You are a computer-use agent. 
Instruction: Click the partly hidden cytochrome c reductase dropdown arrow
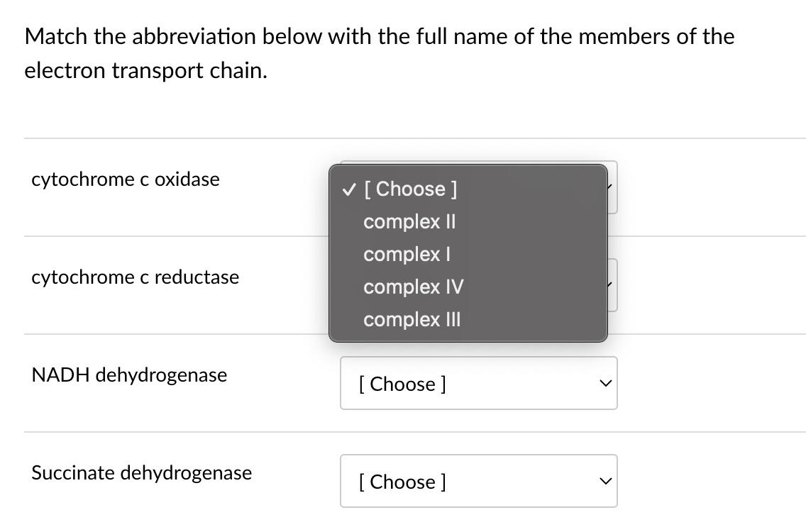click(x=611, y=285)
